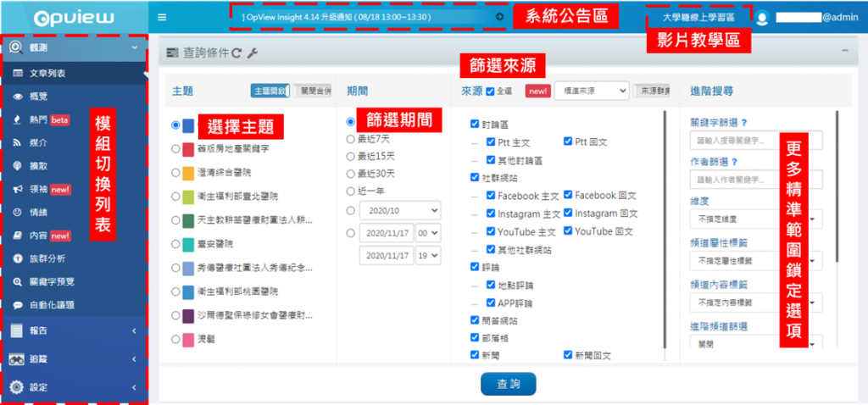
Task: Click the 關鍵字預覽 search icon
Action: click(x=18, y=281)
